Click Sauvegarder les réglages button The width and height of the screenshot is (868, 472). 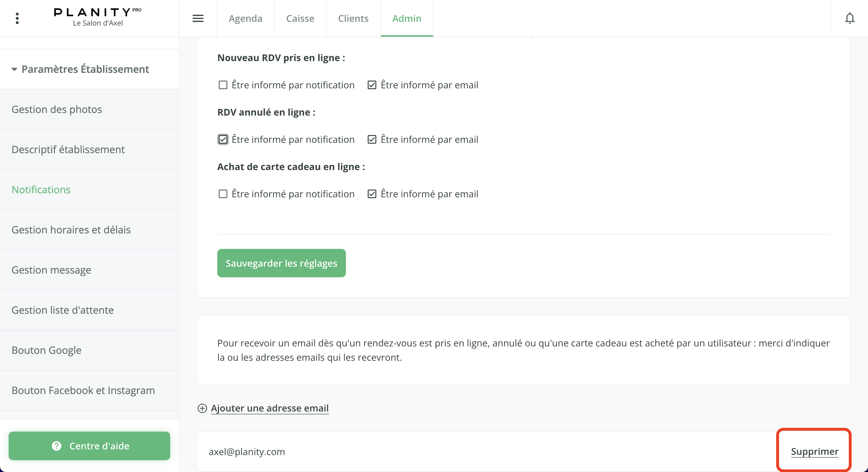coord(281,263)
